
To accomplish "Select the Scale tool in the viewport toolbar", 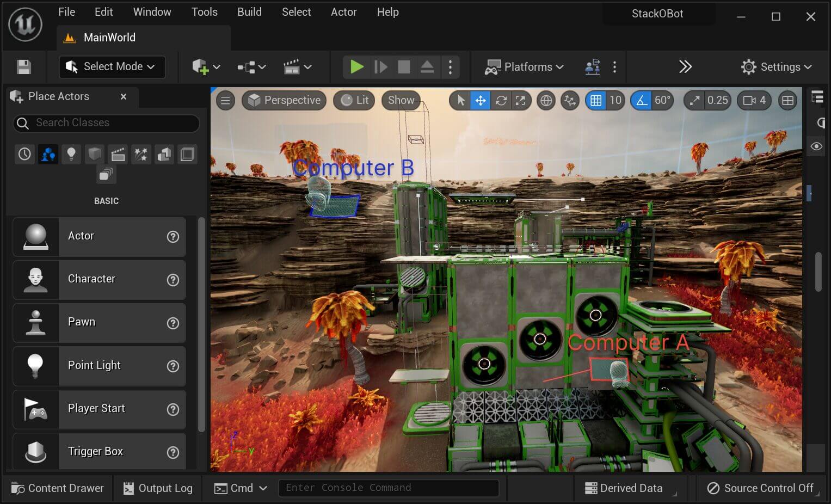I will coord(521,100).
